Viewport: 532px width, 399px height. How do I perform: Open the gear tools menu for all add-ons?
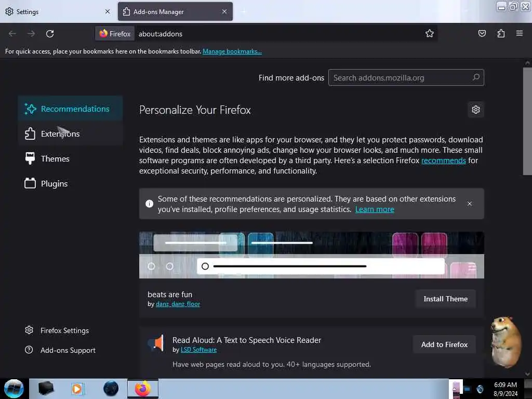[476, 110]
